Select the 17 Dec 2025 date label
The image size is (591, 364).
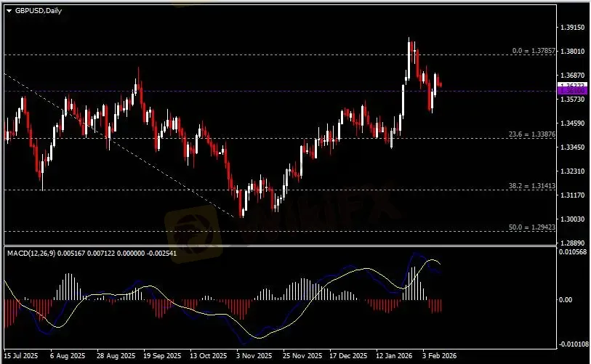tap(348, 356)
